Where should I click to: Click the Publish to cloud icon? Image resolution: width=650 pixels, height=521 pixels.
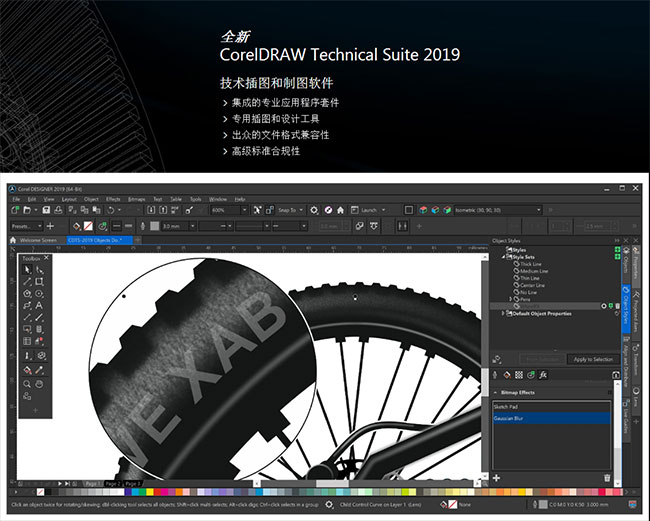click(58, 210)
